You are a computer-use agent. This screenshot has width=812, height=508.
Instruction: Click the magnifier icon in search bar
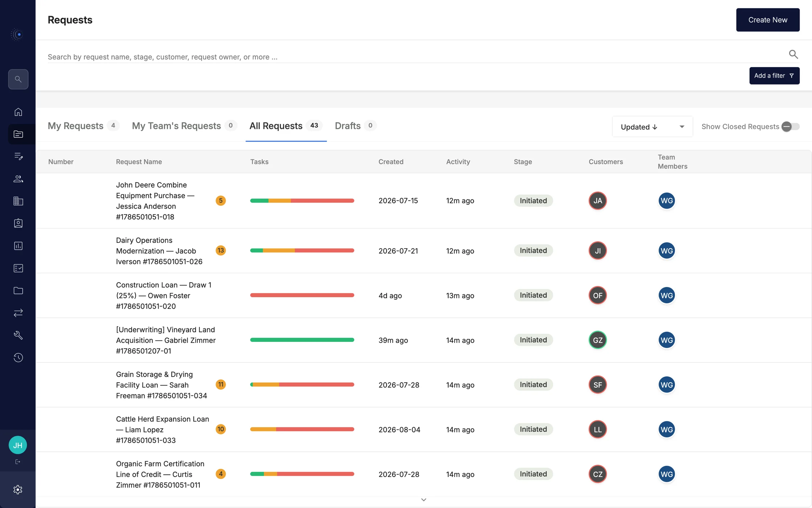pyautogui.click(x=793, y=54)
